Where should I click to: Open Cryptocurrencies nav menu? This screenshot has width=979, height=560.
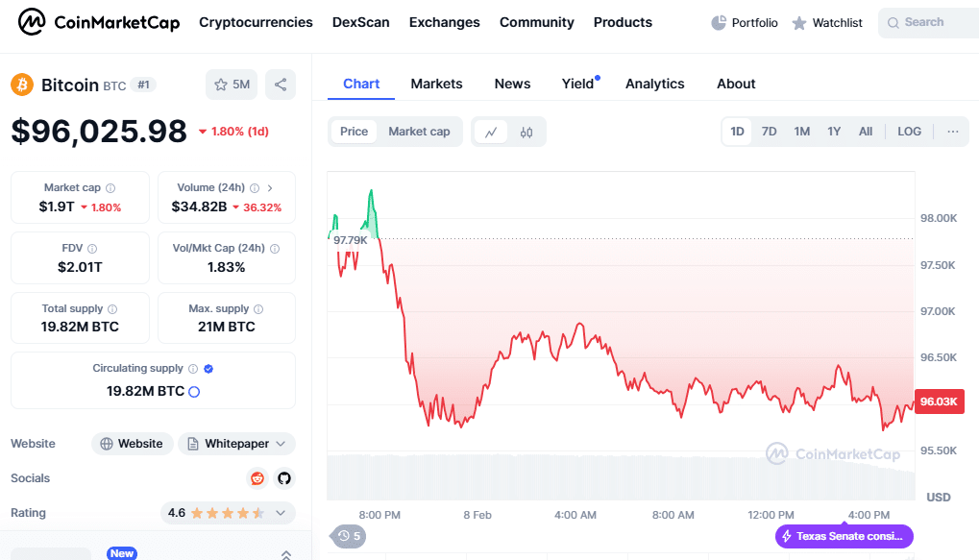[x=256, y=22]
